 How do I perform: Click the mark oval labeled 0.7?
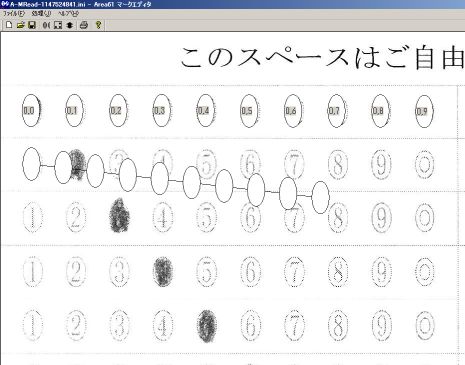point(336,111)
